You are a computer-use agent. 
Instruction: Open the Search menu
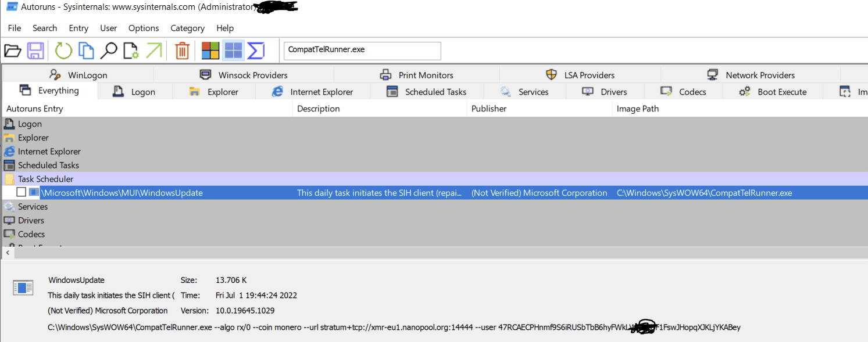(45, 28)
